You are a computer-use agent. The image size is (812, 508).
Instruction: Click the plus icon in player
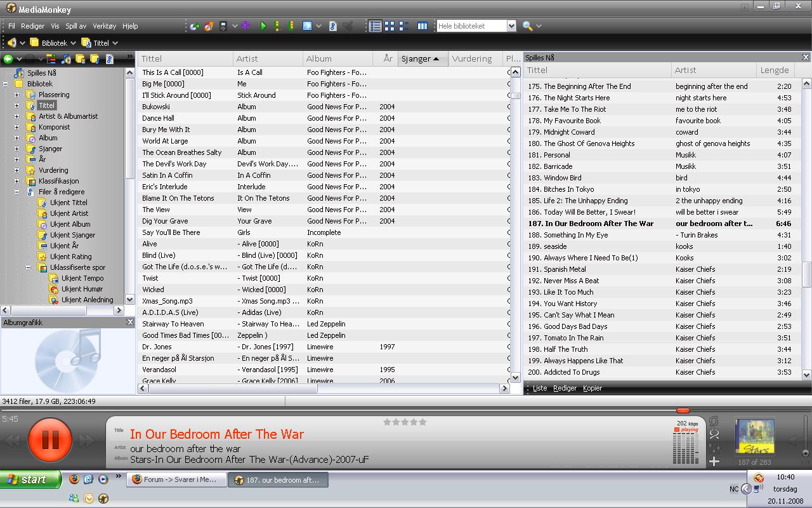(714, 462)
